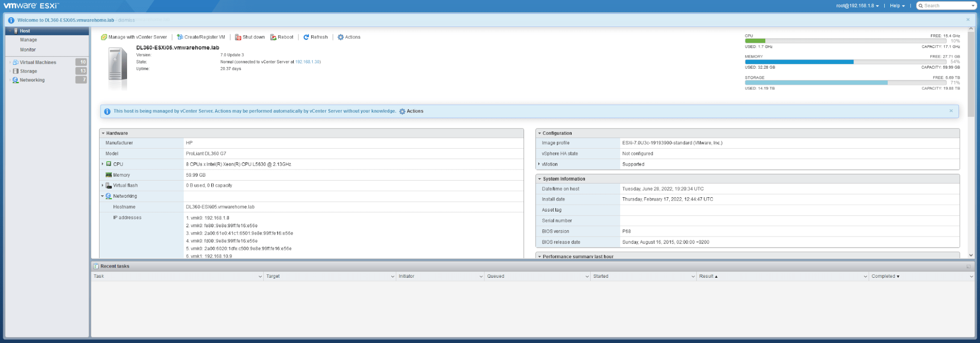This screenshot has height=343, width=980.
Task: Click the gear icon in vCenter notice
Action: pos(402,111)
